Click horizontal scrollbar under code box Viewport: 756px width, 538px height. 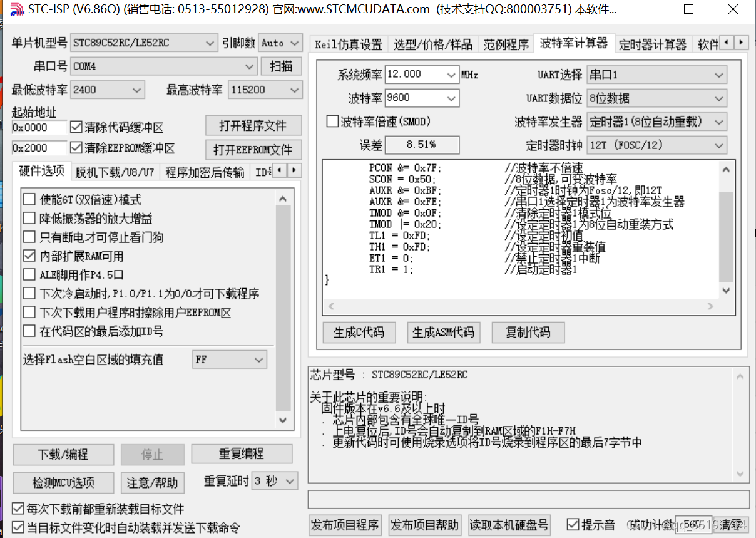521,306
